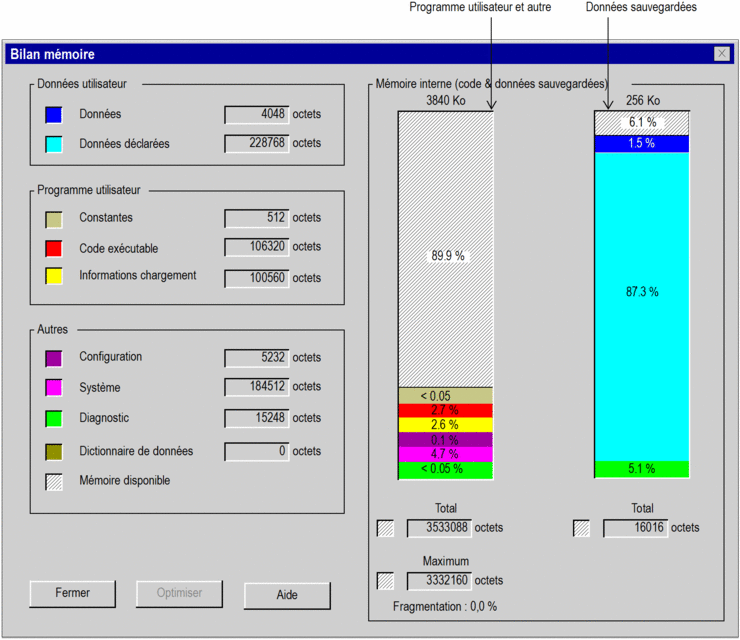This screenshot has height=640, width=740.
Task: Click the Fermer button
Action: (72, 593)
